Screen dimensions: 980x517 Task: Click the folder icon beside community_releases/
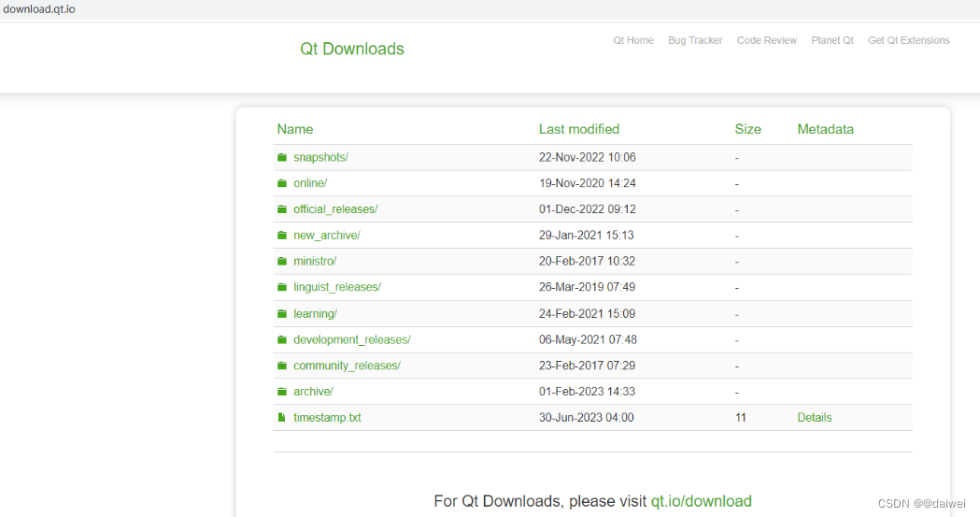pyautogui.click(x=282, y=366)
